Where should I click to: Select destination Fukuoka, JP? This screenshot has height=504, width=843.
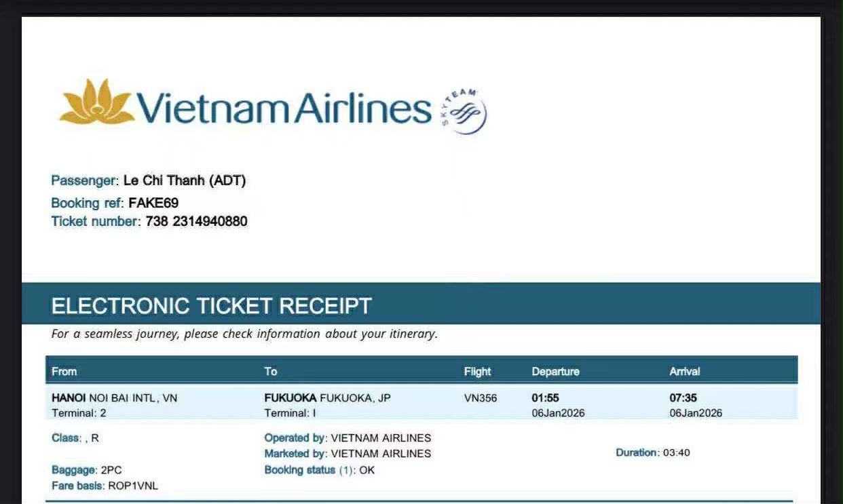click(327, 398)
